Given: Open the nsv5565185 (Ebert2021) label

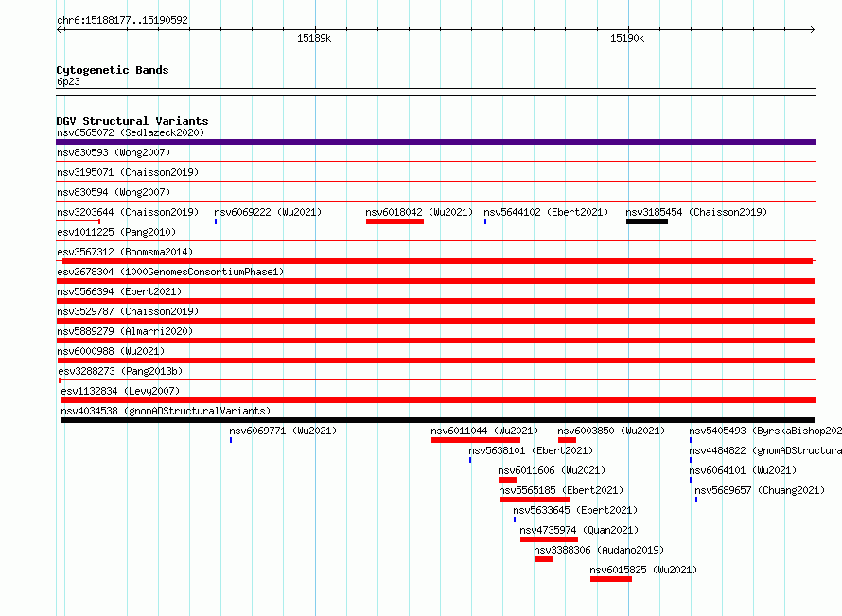Looking at the screenshot, I should tap(561, 490).
